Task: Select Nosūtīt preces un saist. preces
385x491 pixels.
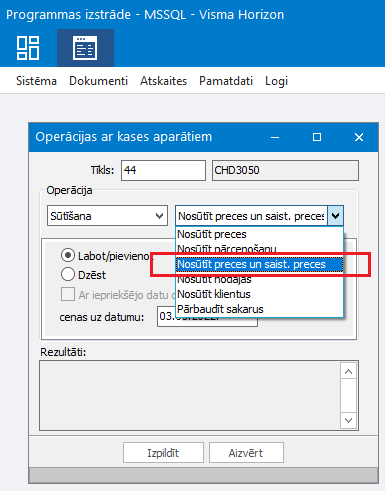Action: [259, 264]
